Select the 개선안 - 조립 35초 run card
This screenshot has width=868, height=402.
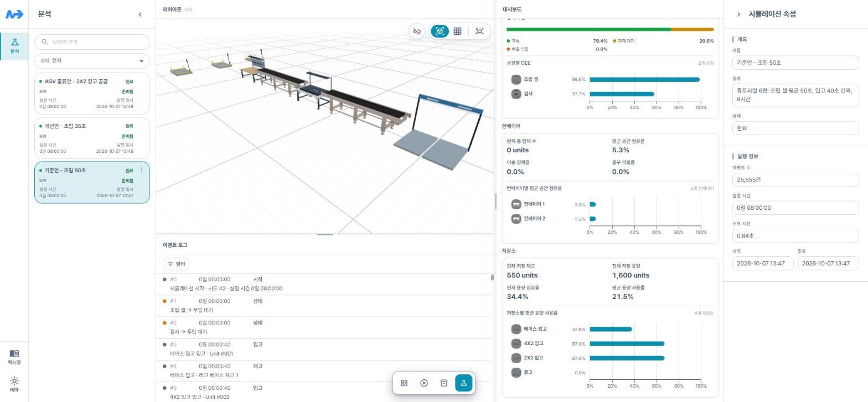point(92,138)
